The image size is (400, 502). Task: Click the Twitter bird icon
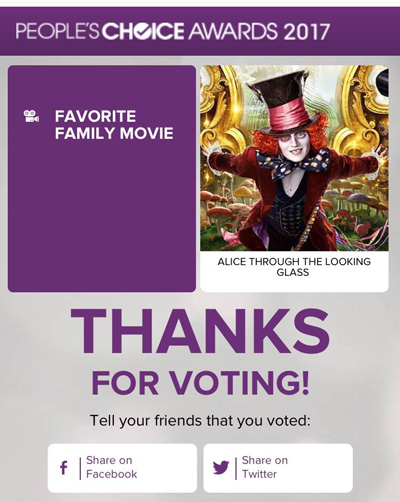[x=221, y=468]
